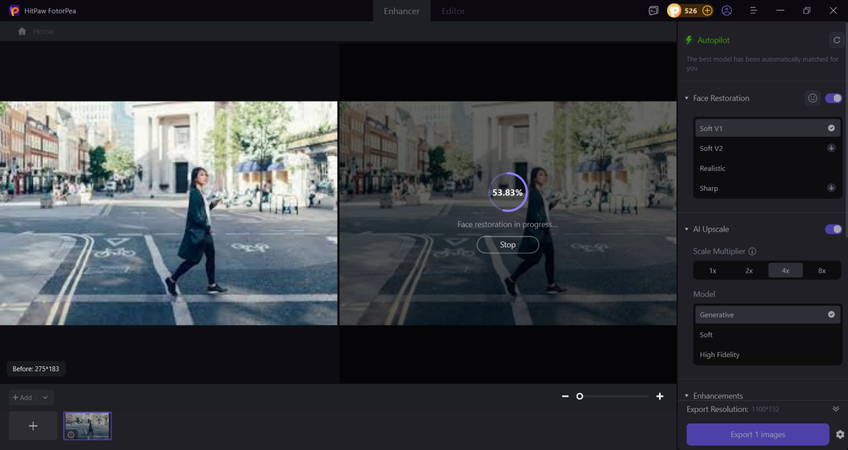Viewport: 848px width, 450px height.
Task: Click the Before: 275*183 label
Action: pos(36,369)
